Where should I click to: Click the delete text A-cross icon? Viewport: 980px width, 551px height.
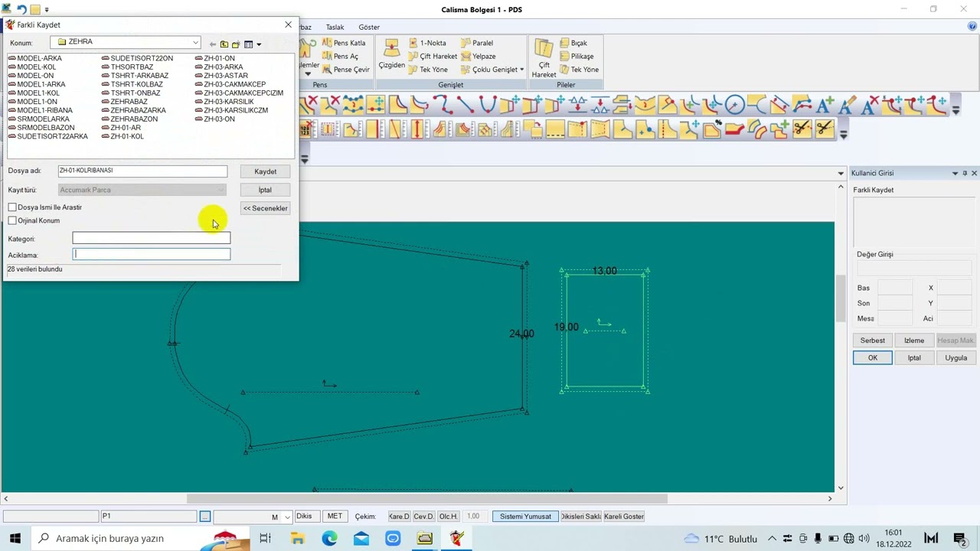click(x=870, y=105)
